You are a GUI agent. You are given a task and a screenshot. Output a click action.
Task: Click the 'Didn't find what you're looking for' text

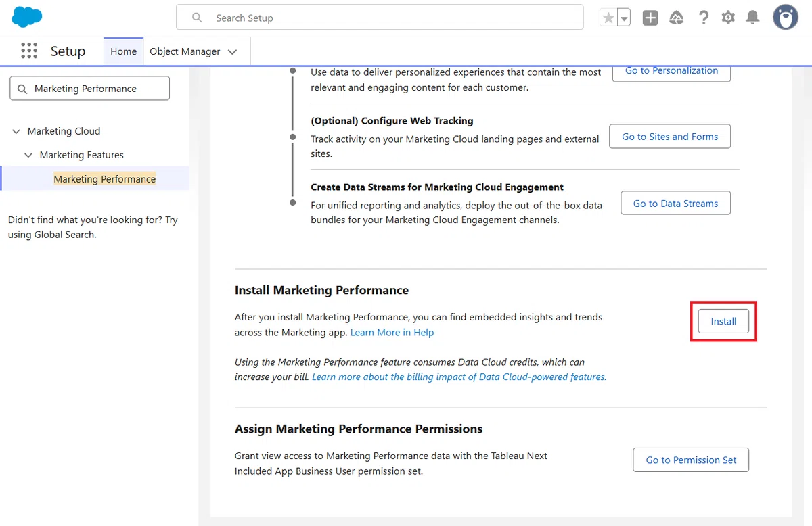(93, 227)
